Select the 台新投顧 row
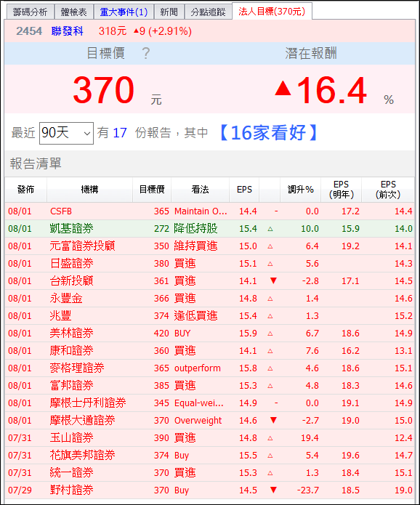The height and width of the screenshot is (505, 420). (210, 281)
